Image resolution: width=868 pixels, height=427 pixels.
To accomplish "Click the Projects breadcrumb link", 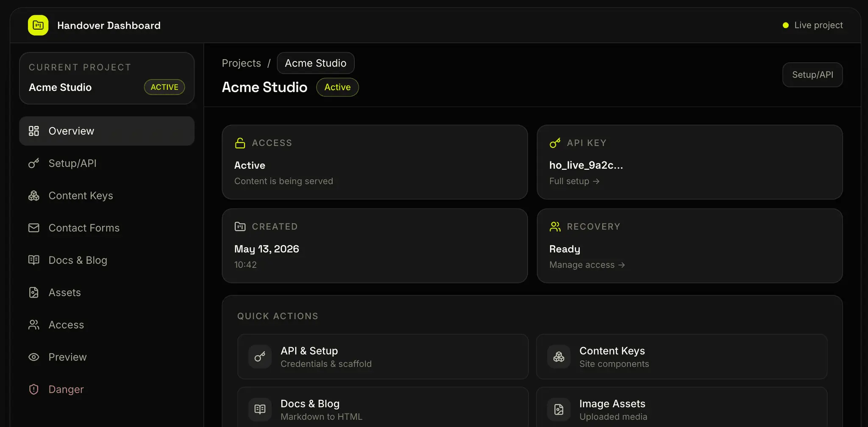I will click(241, 63).
